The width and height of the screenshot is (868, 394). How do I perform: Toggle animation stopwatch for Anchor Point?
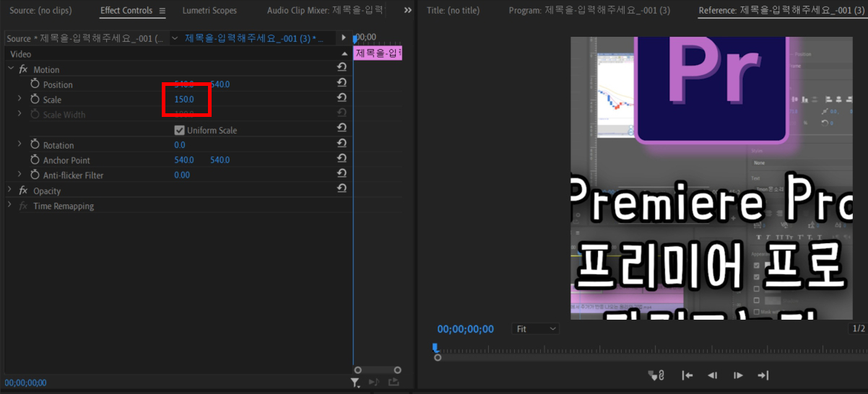pyautogui.click(x=35, y=159)
